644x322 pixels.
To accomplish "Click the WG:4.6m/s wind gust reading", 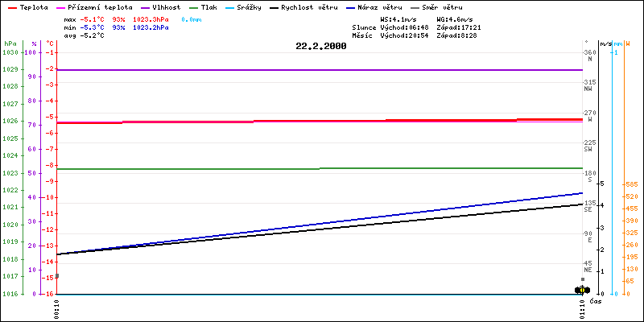I will tap(455, 19).
